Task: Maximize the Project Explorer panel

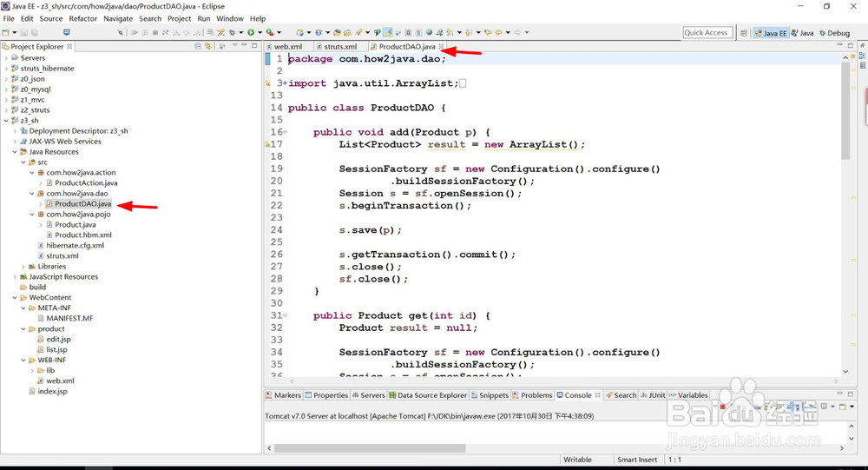Action: point(254,46)
